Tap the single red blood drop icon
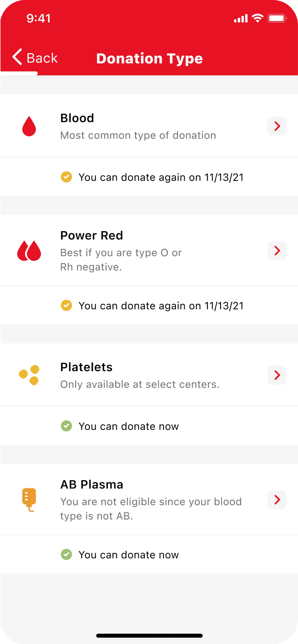Image resolution: width=298 pixels, height=644 pixels. 29,126
